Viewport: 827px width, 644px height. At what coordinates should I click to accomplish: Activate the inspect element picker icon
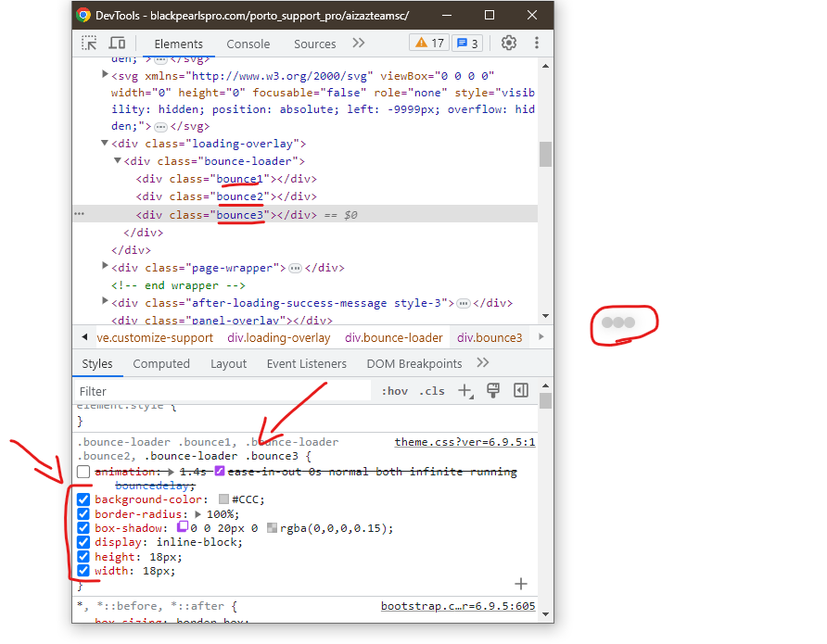tap(89, 44)
